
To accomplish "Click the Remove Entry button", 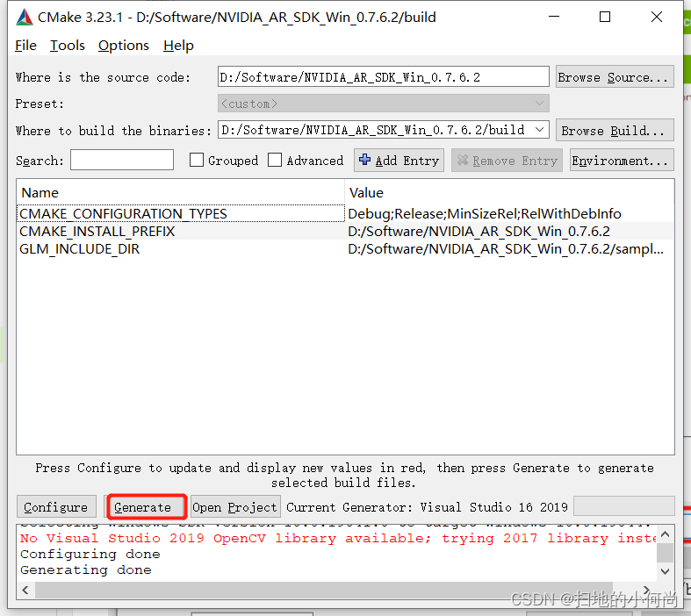I will 507,161.
